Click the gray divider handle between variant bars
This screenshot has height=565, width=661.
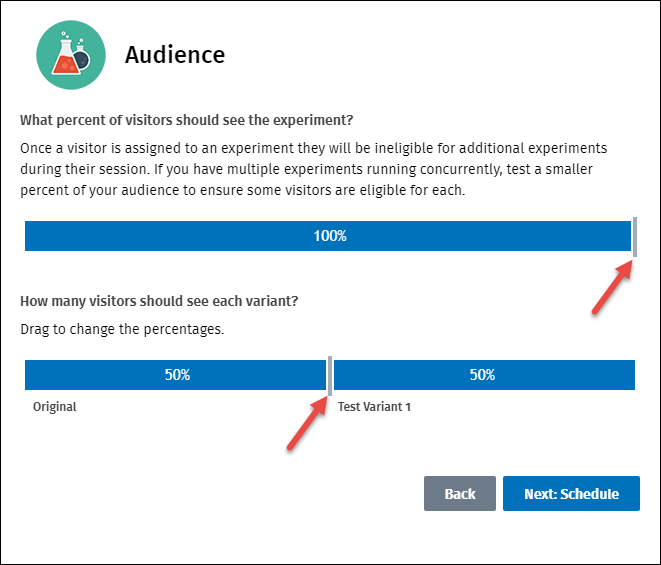point(330,375)
